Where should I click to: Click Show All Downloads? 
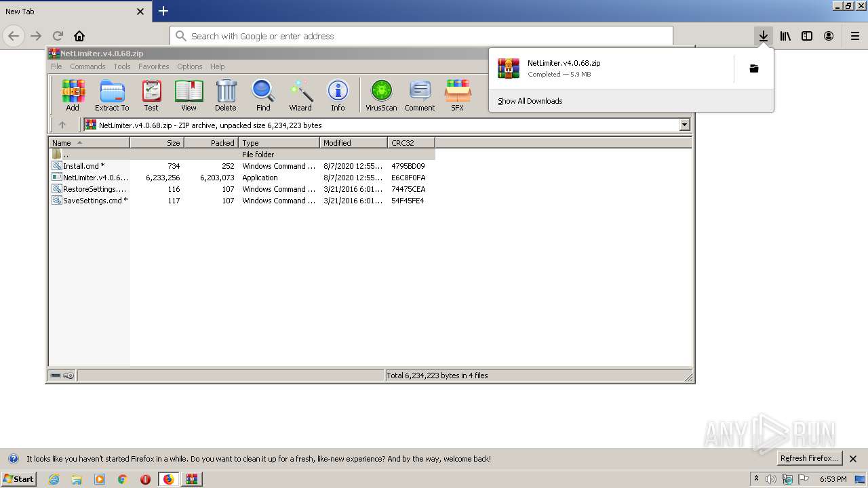click(x=530, y=101)
